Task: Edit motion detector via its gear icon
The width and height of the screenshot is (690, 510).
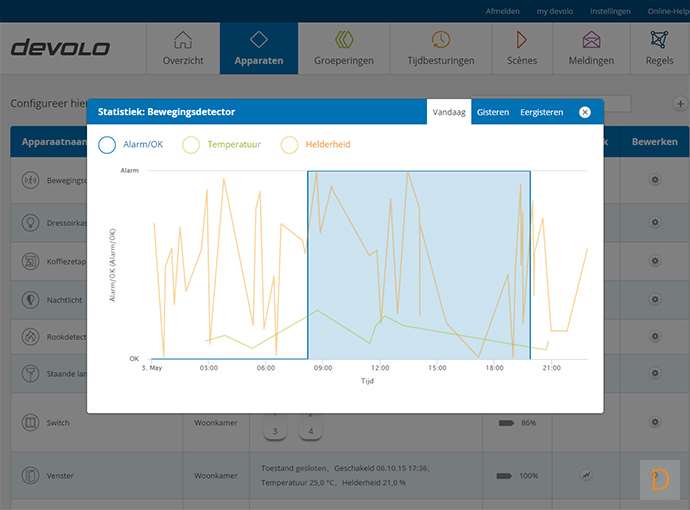Action: (x=655, y=180)
